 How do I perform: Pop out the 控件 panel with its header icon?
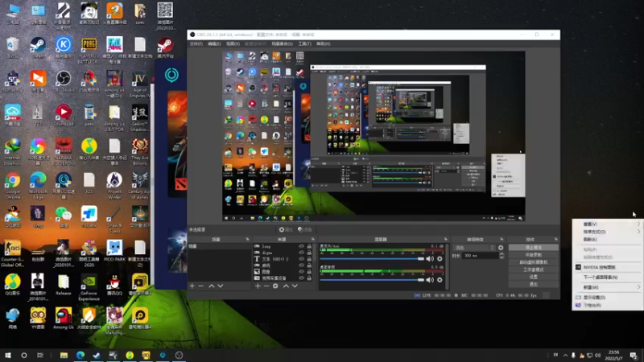pos(556,239)
